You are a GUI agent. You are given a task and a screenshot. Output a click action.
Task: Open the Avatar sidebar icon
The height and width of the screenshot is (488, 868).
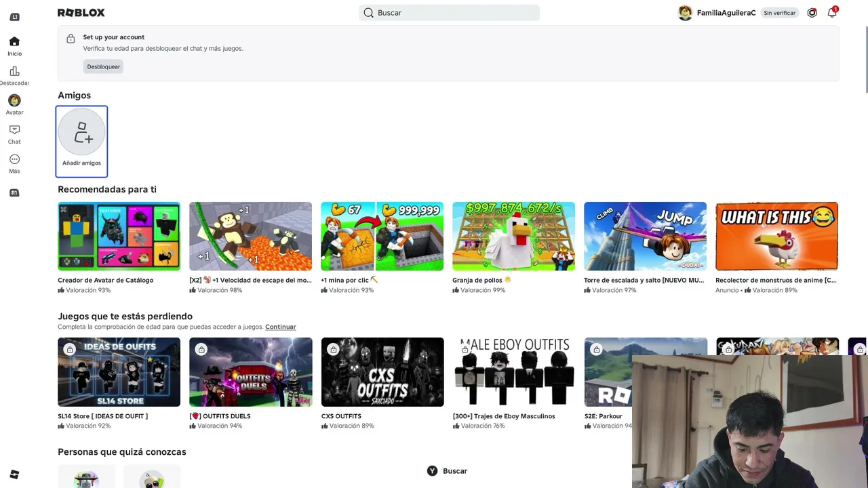click(14, 100)
